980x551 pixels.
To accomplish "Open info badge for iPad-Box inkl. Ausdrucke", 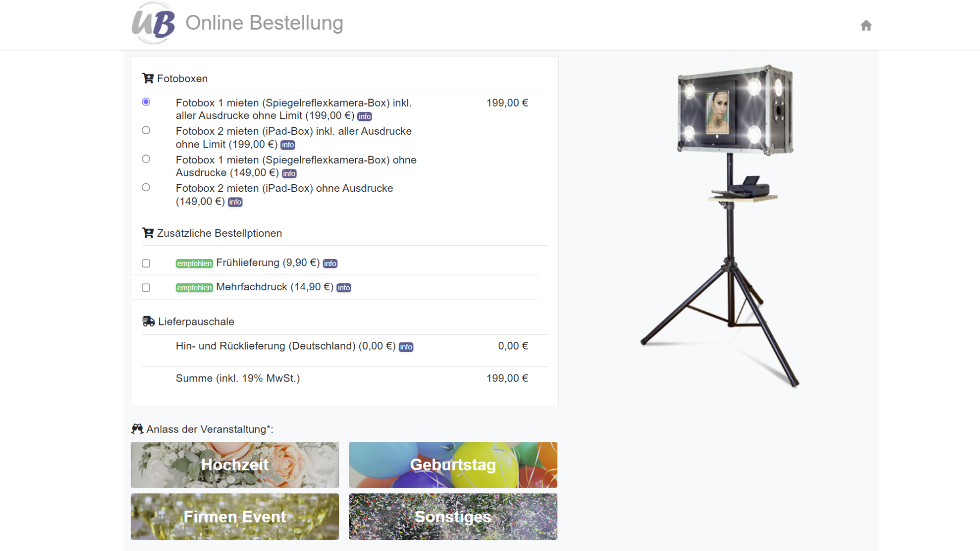I will pos(288,145).
